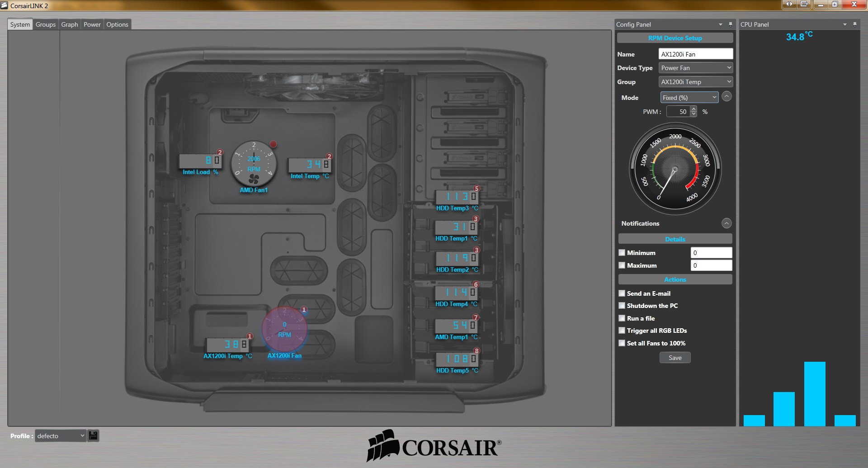The image size is (868, 468).
Task: Check Set all Fans to 100%
Action: click(622, 343)
